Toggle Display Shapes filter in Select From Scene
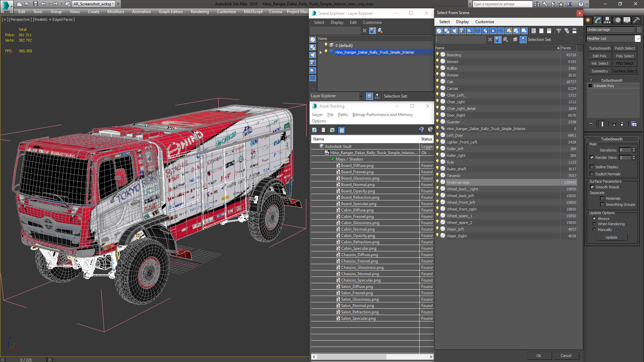Screen dimensions: 644x362 tap(447, 31)
